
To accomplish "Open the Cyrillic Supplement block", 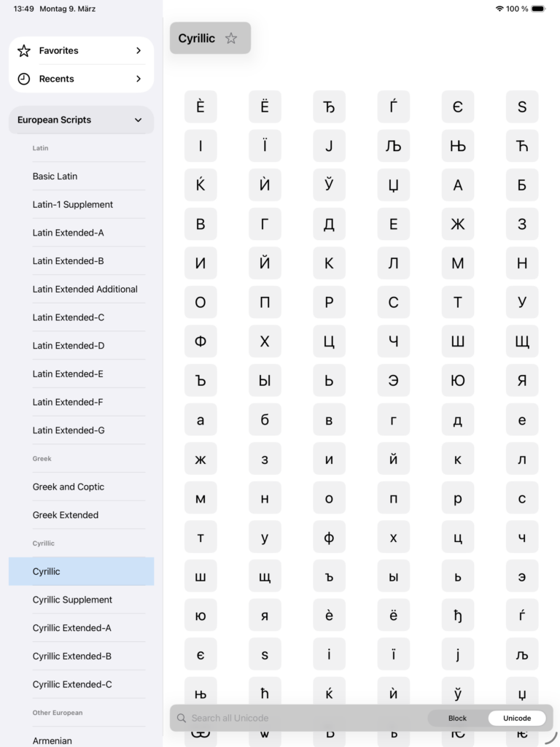I will 71,600.
